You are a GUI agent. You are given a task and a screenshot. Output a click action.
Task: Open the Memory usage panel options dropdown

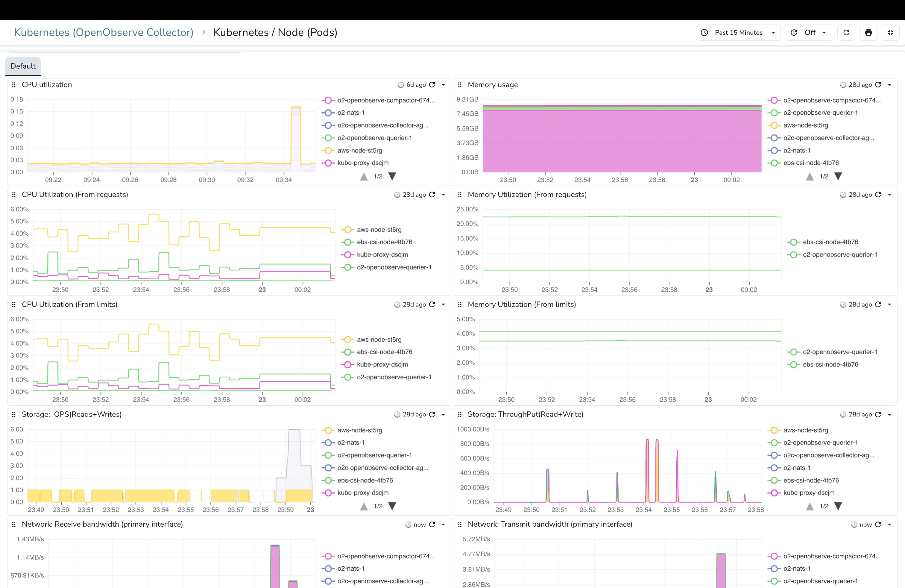890,84
